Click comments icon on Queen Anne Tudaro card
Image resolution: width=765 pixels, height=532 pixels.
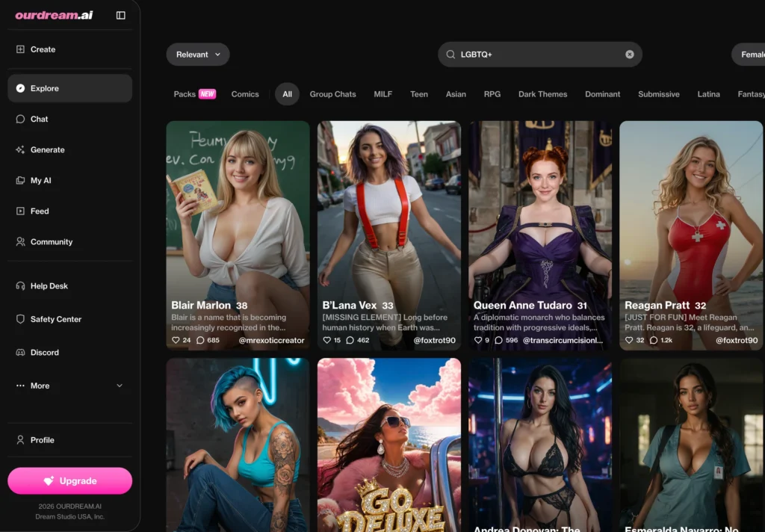498,340
